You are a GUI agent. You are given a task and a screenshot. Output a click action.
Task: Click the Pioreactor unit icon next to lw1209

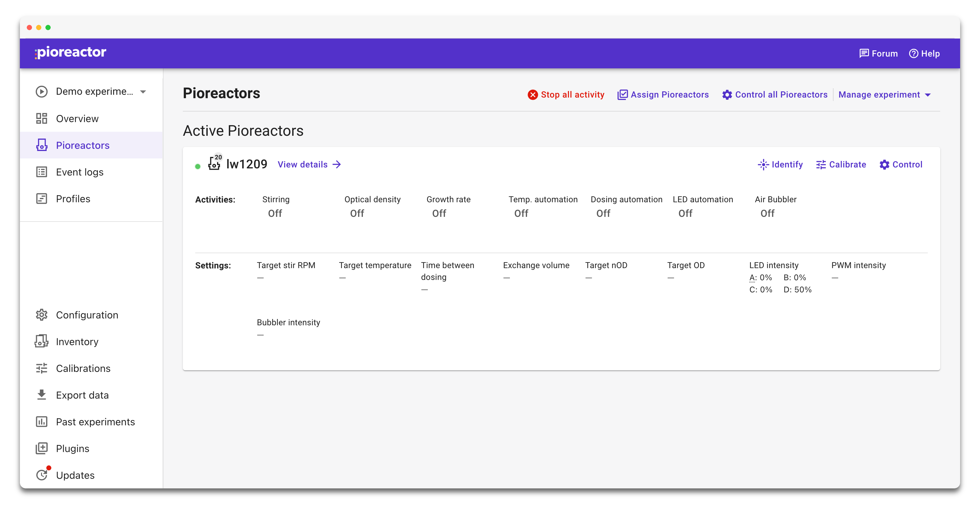[x=214, y=164]
